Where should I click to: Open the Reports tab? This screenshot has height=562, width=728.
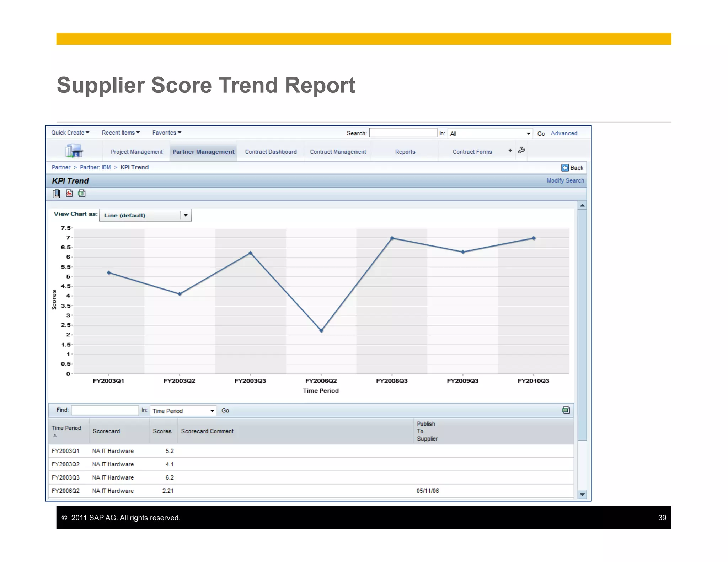click(405, 152)
